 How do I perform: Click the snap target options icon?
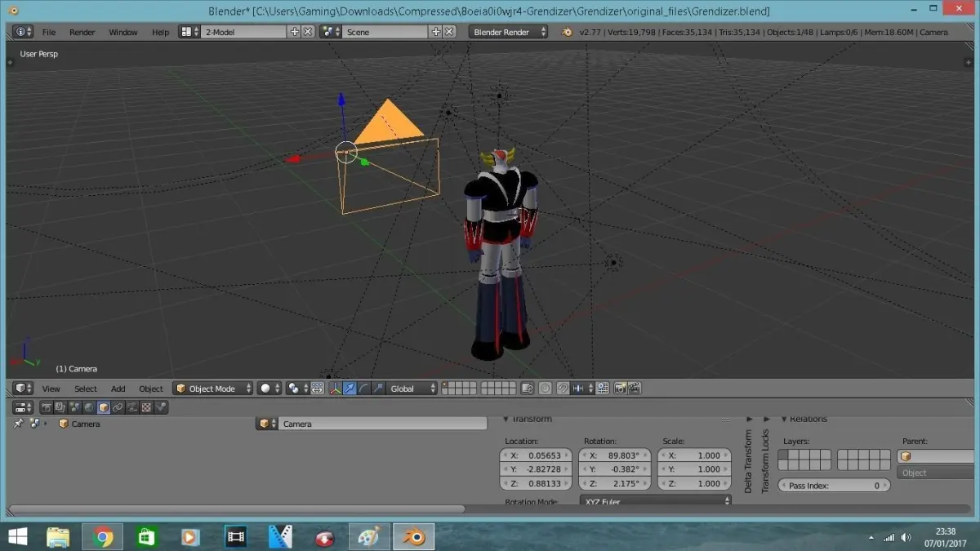point(603,389)
